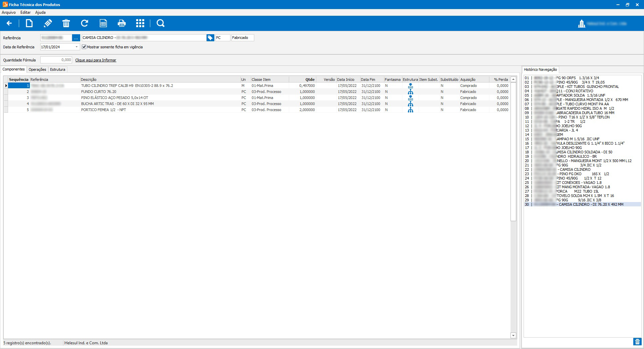644x349 pixels.
Task: Open structure icon for TUBO CILINDRO TREF row
Action: tap(410, 86)
